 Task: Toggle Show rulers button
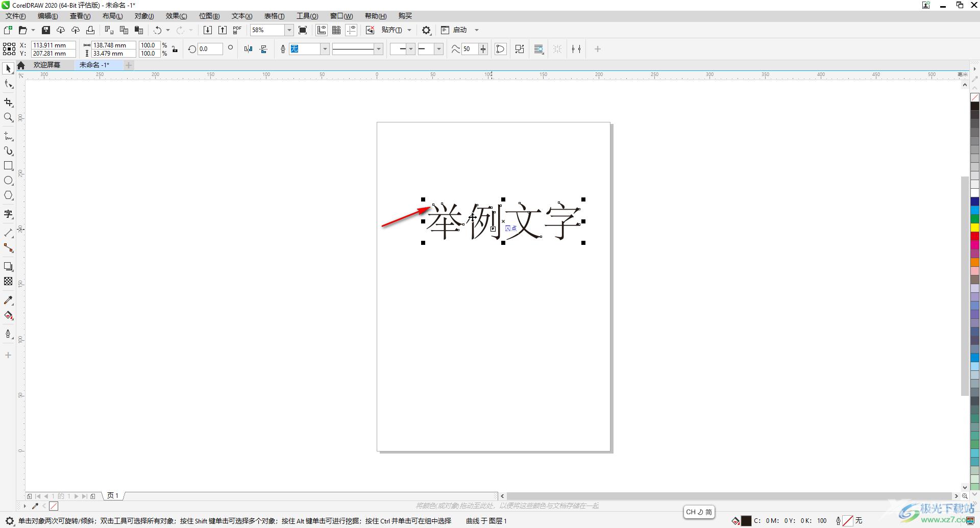pyautogui.click(x=322, y=30)
